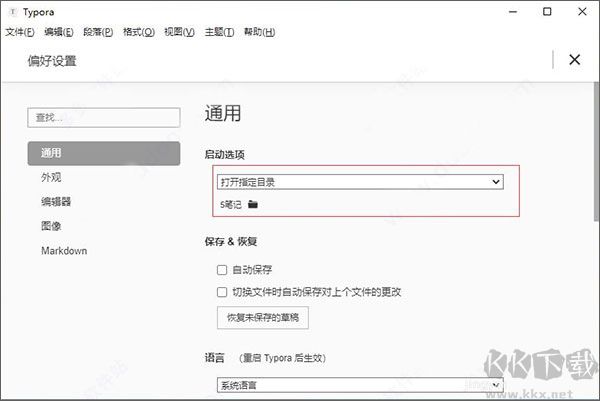Maximize the Typora window
Viewport: 600px width, 401px height.
[x=547, y=12]
